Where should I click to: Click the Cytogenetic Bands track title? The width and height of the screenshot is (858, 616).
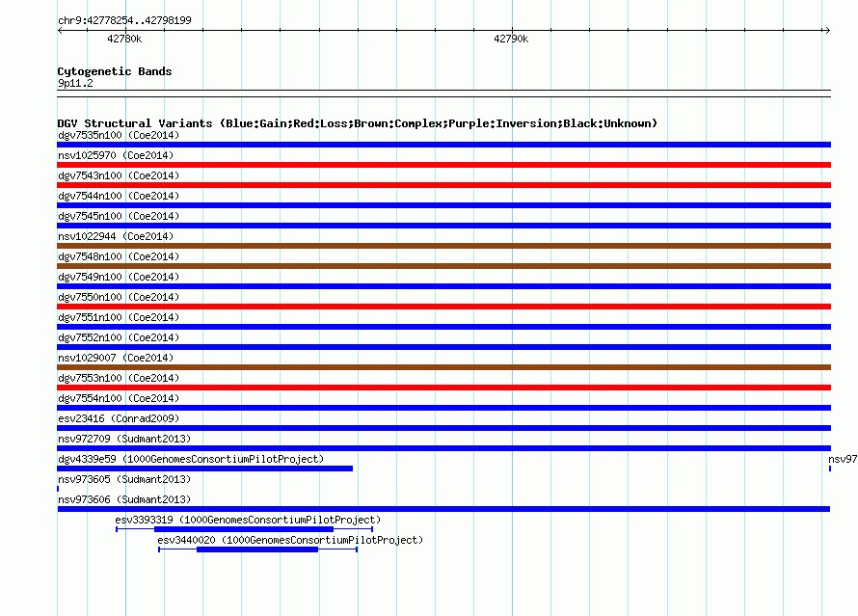pyautogui.click(x=115, y=71)
